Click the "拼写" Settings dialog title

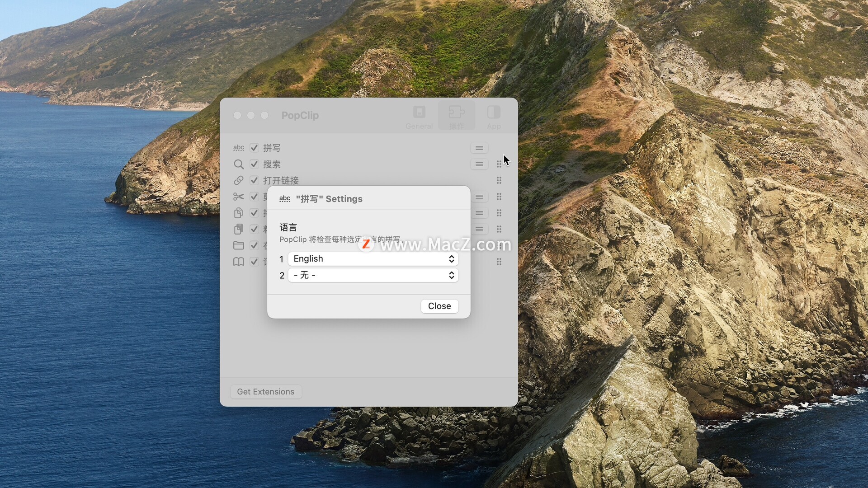coord(329,199)
